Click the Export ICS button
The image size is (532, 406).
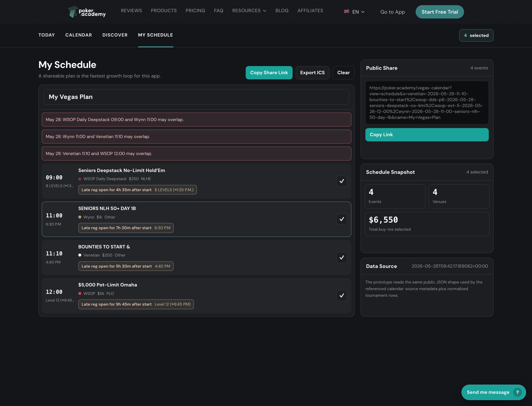tap(312, 73)
